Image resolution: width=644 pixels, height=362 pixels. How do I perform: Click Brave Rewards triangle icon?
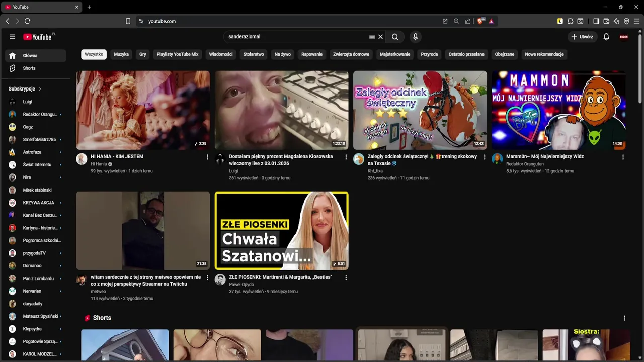pyautogui.click(x=491, y=21)
